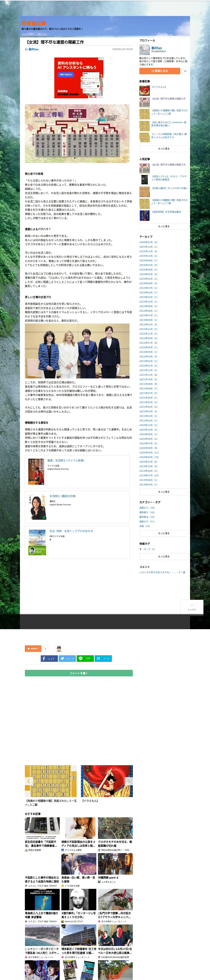This screenshot has width=210, height=980.
Task: Share the post via LINE button
Action: 85,659
